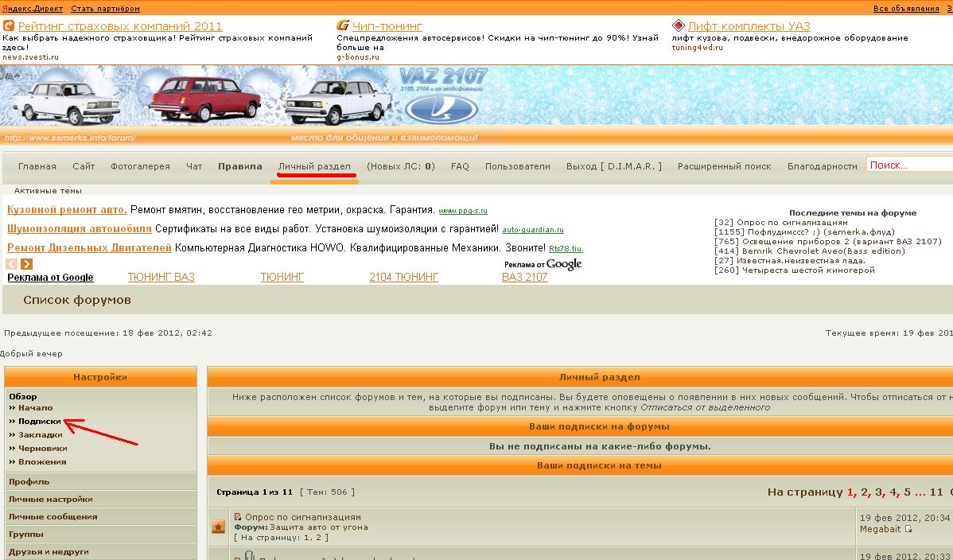
Task: Open the 'Личный раздел' menu tab
Action: [314, 166]
